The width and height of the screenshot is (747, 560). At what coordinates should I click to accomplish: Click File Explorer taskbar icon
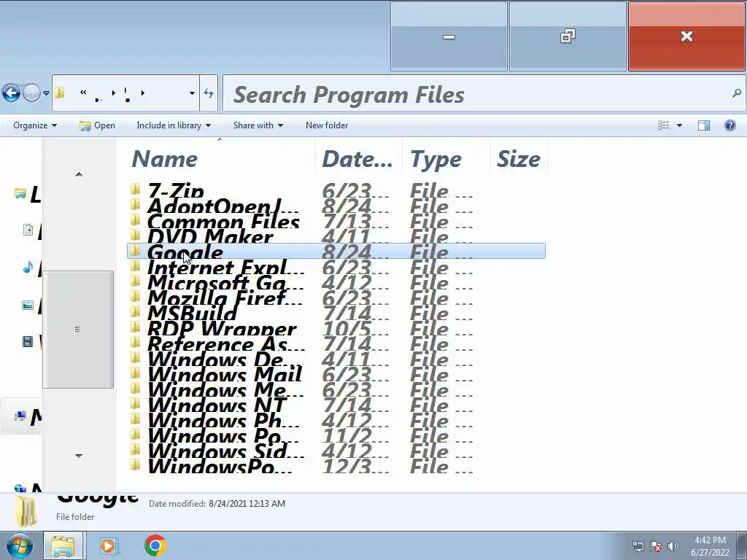point(63,545)
